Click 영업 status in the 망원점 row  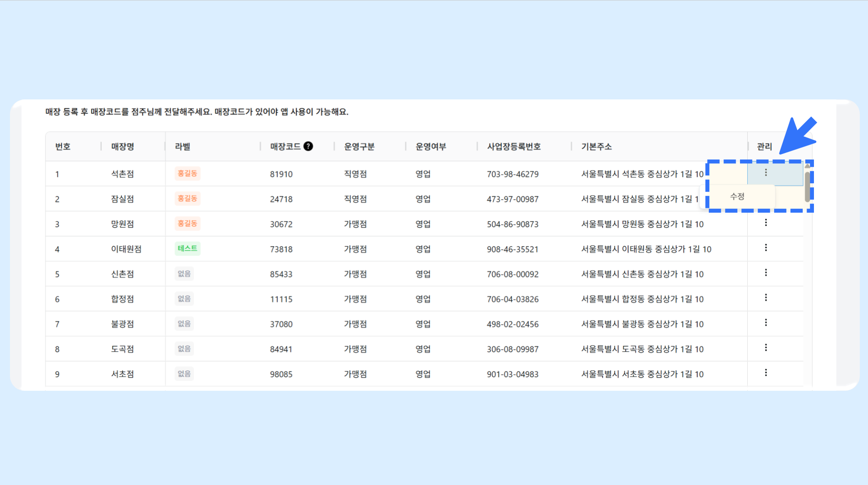pos(423,224)
